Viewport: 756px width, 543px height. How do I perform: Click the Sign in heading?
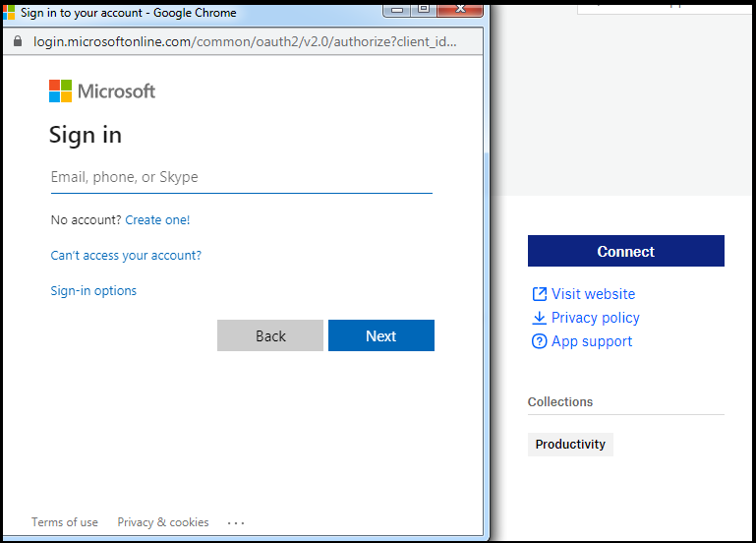(86, 135)
